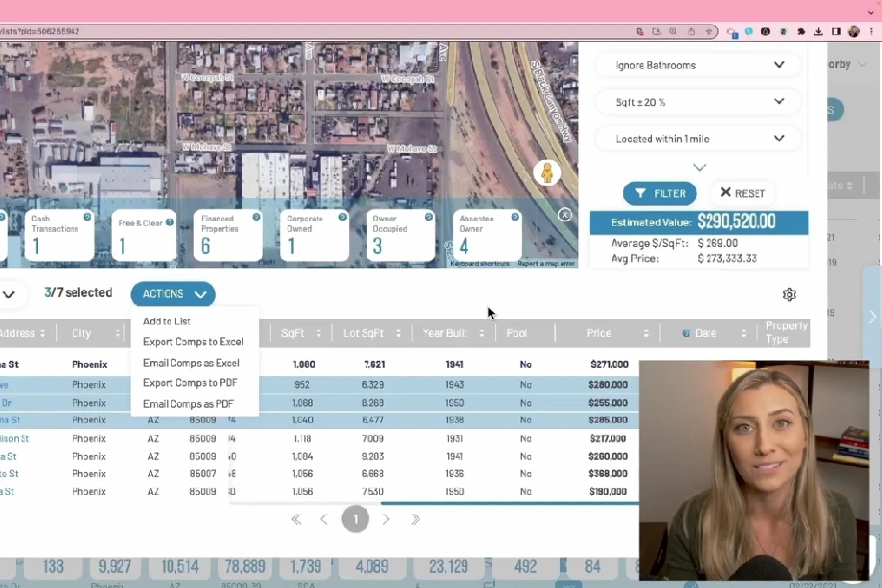This screenshot has height=588, width=882.
Task: Select Export Comps to Excel
Action: pyautogui.click(x=193, y=342)
